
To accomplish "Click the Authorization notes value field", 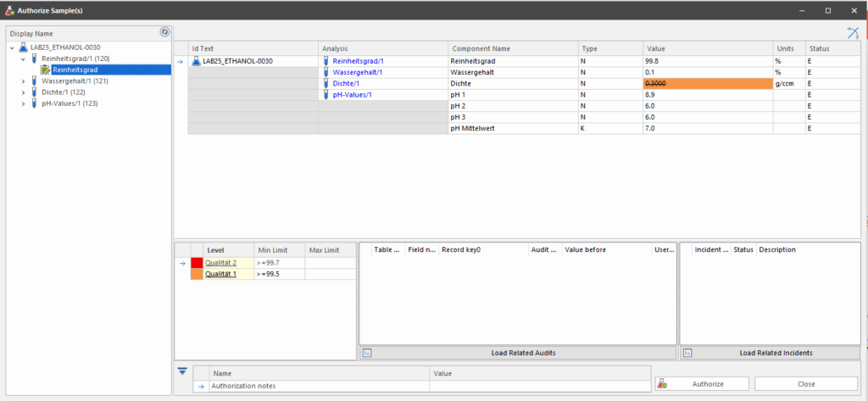I will pos(539,386).
